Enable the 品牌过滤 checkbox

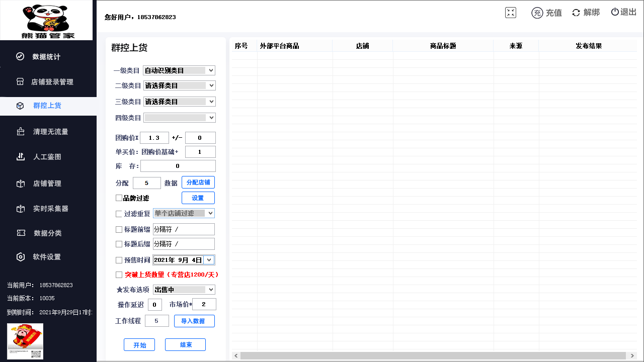coord(119,198)
